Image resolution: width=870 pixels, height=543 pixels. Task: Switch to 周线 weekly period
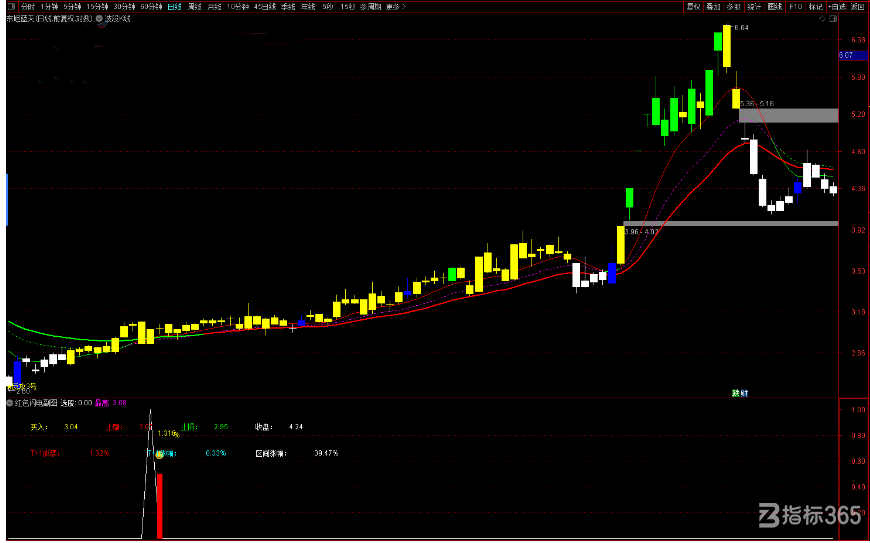click(x=194, y=7)
